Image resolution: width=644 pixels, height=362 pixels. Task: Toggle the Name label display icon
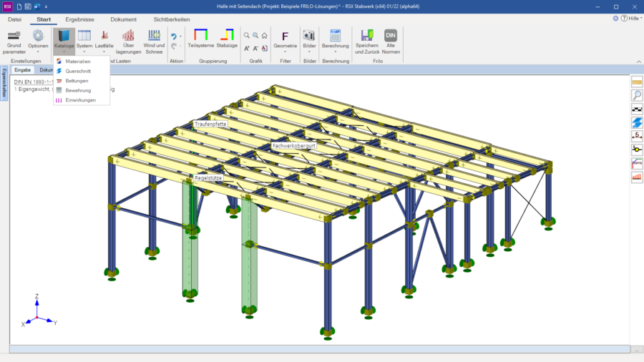tap(637, 163)
